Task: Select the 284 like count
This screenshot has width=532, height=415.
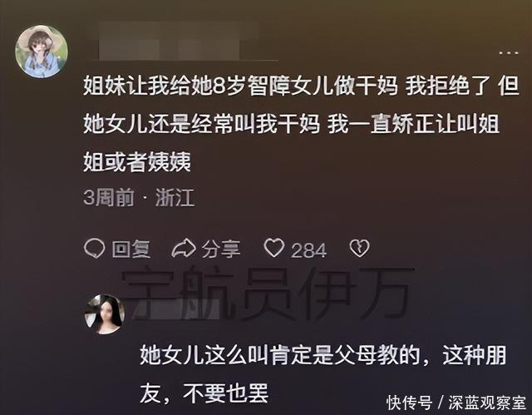Action: point(308,250)
